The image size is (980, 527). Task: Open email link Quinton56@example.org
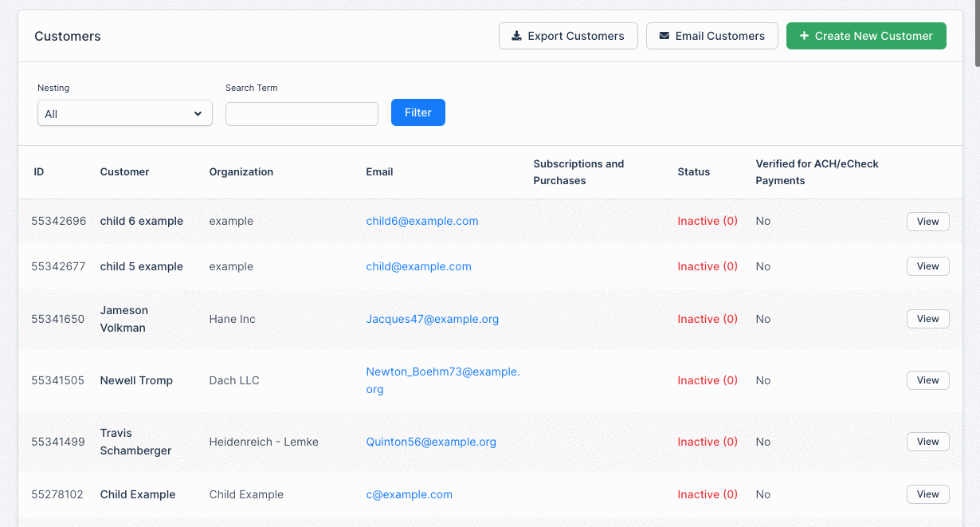pos(431,442)
